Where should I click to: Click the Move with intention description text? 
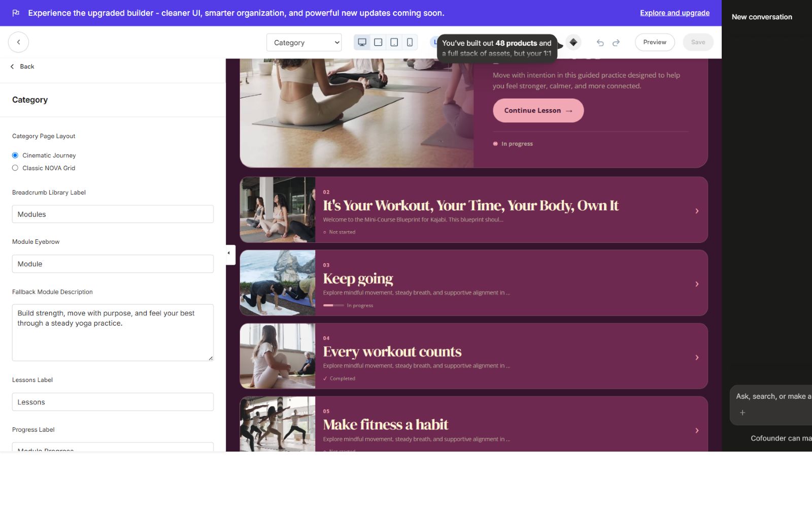tap(586, 80)
